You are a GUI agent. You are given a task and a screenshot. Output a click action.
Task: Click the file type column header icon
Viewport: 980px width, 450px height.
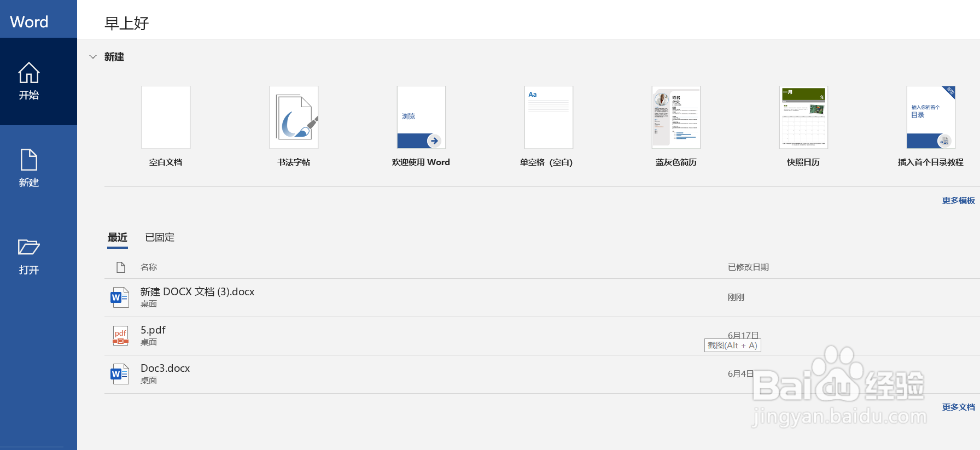click(121, 267)
